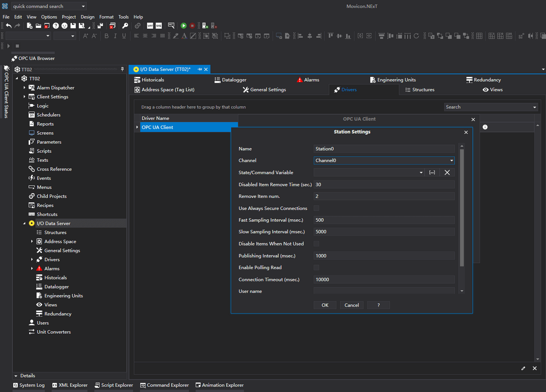Viewport: 546px width, 392px height.
Task: Click the Save floppy disk icon
Action: tap(73, 26)
